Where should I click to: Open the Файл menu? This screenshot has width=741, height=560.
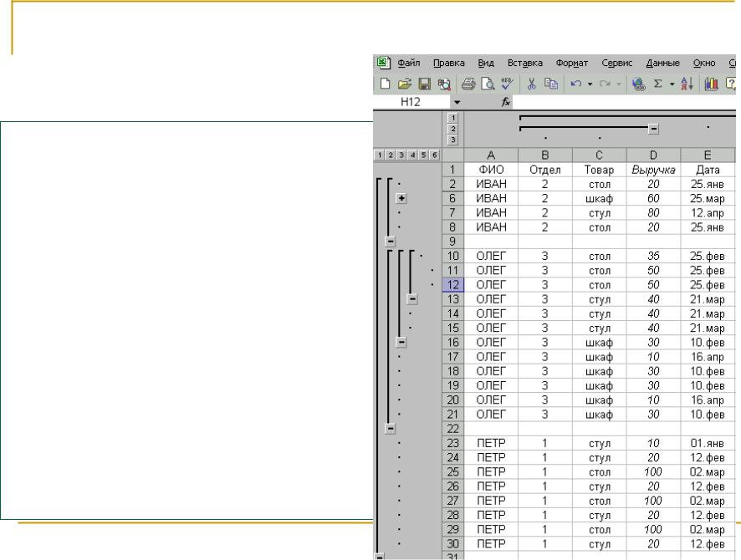[408, 63]
